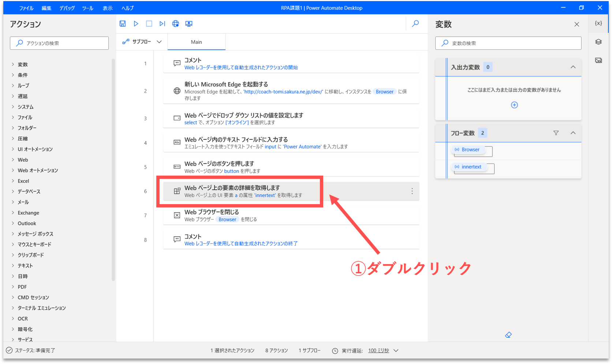Open the デバッグ menu
This screenshot has height=364, width=612.
click(67, 8)
